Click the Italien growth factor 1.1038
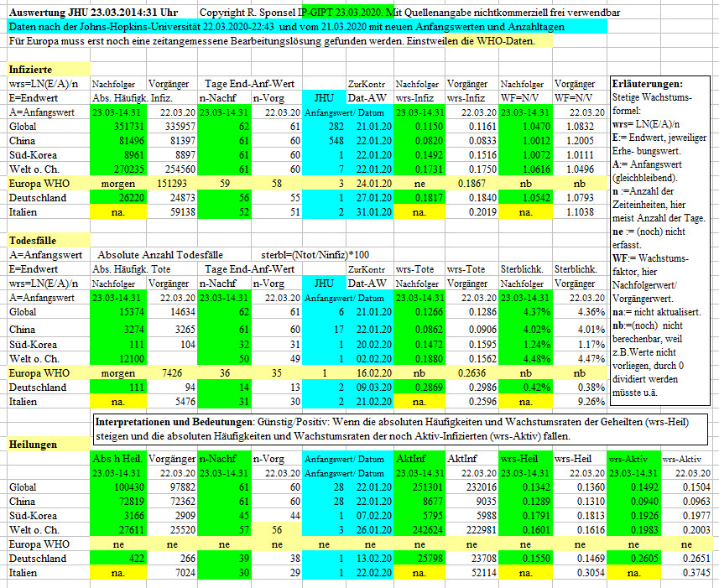 click(580, 211)
